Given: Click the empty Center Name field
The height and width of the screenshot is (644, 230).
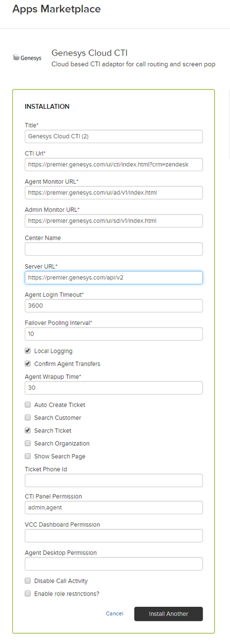Looking at the screenshot, I should point(113,249).
